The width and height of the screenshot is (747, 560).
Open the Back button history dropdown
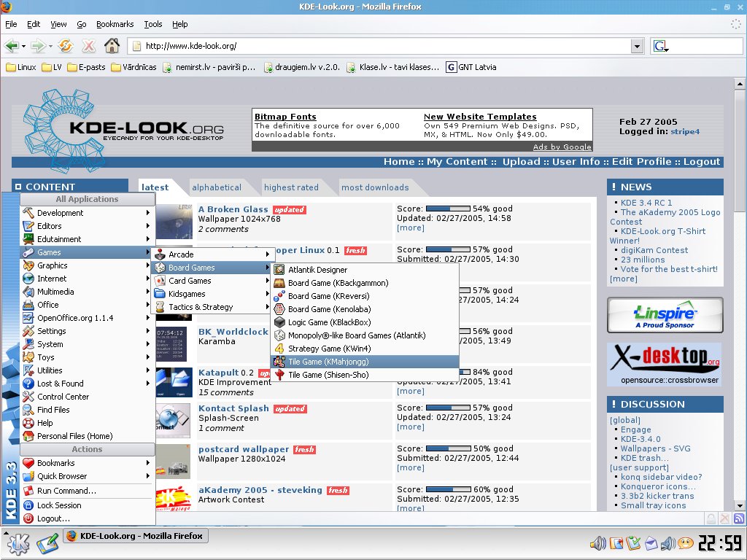coord(23,46)
